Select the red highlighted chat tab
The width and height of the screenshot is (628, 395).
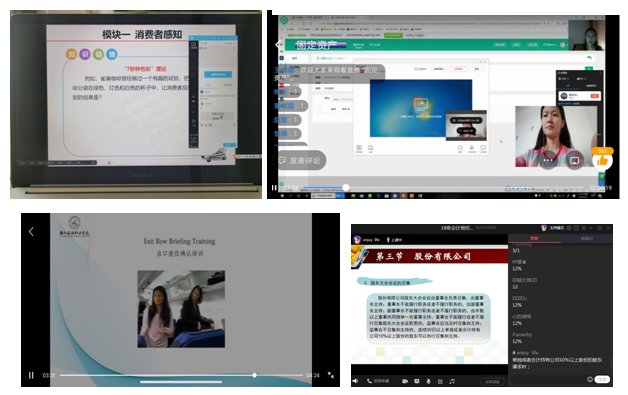click(x=534, y=238)
